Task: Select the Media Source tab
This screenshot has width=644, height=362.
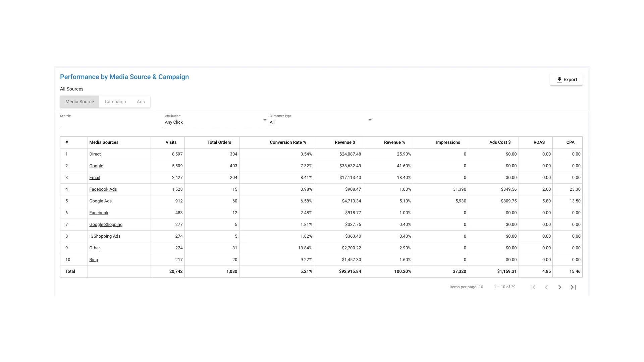Action: pyautogui.click(x=79, y=102)
